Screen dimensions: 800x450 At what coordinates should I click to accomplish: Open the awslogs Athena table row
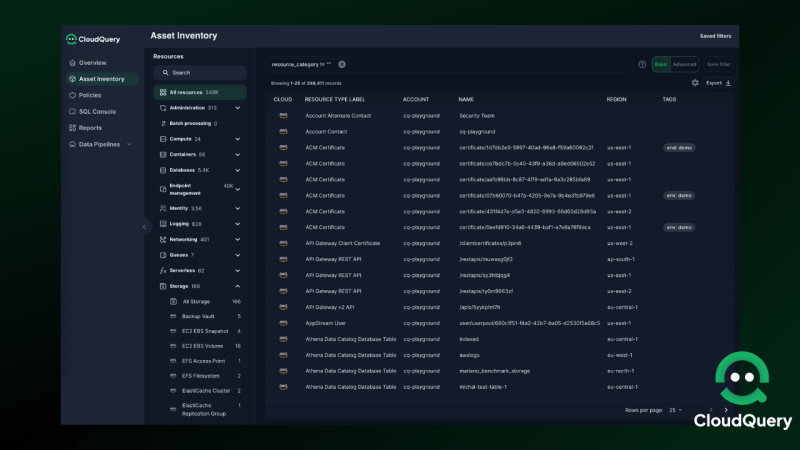pyautogui.click(x=499, y=355)
